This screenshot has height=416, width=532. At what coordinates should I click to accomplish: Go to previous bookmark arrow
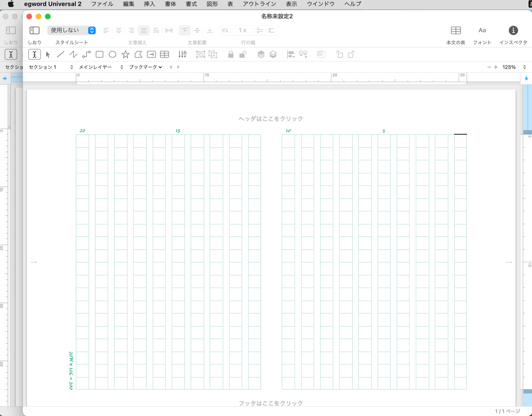click(170, 67)
